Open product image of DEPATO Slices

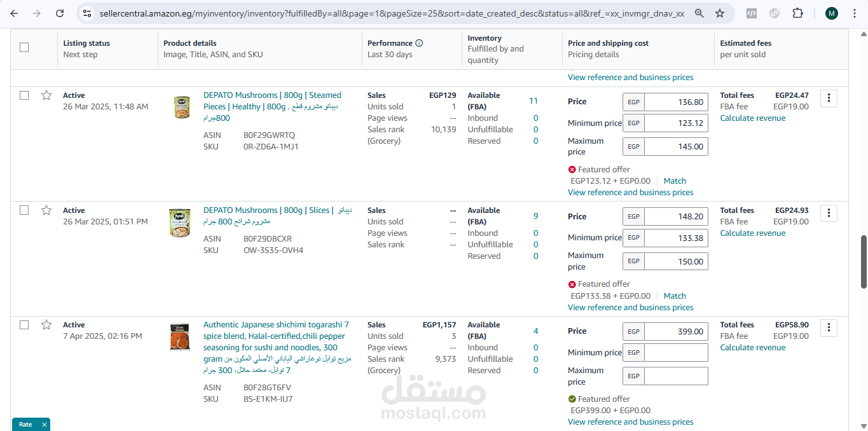[179, 222]
